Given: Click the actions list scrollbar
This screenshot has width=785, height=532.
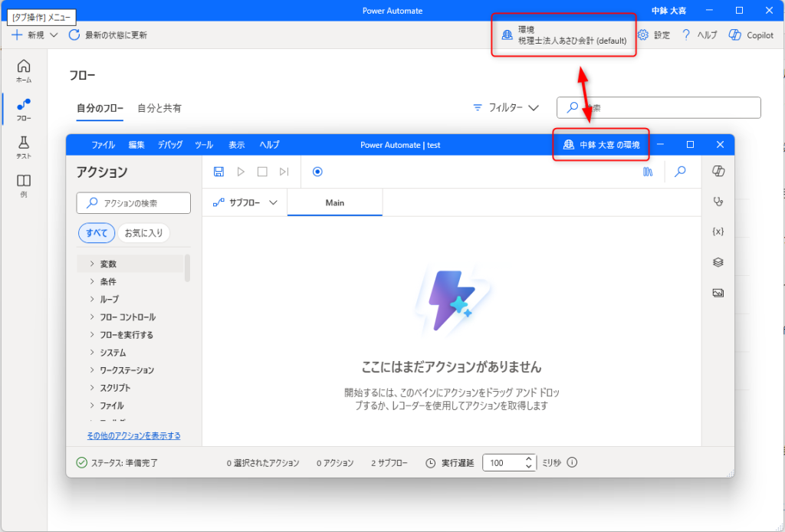Looking at the screenshot, I should pyautogui.click(x=188, y=268).
